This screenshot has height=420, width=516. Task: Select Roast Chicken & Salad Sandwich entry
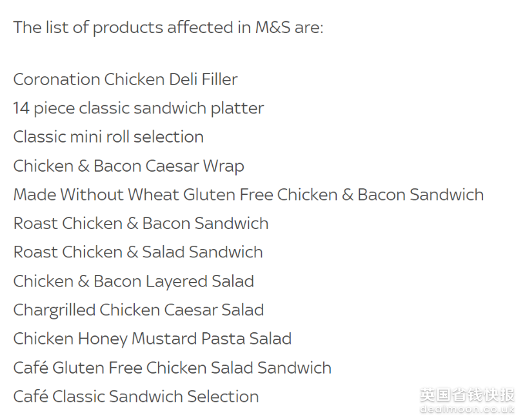click(x=138, y=252)
